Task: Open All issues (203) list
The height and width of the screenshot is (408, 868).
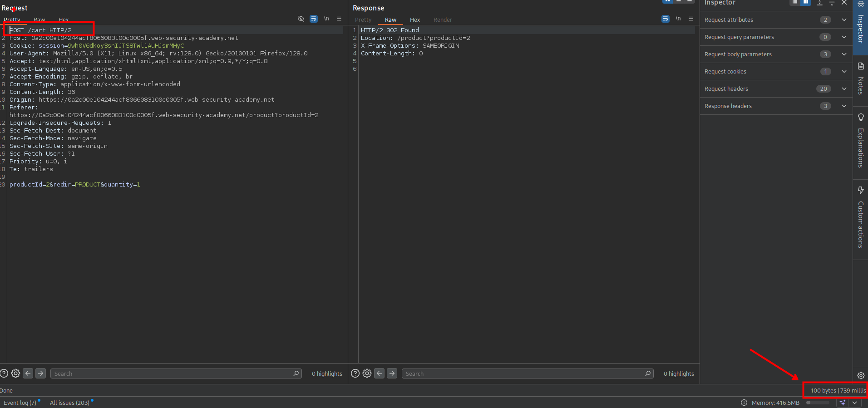Action: pos(69,403)
